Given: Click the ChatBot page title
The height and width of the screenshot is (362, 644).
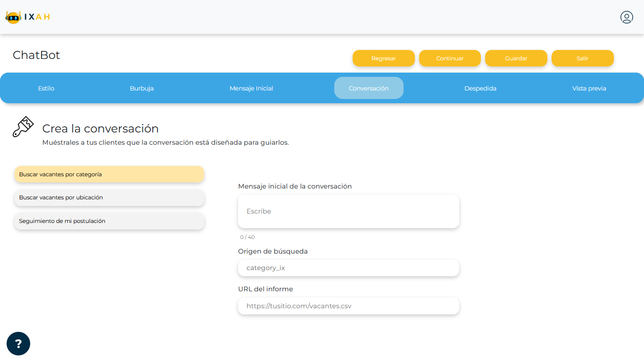Looking at the screenshot, I should pyautogui.click(x=36, y=55).
